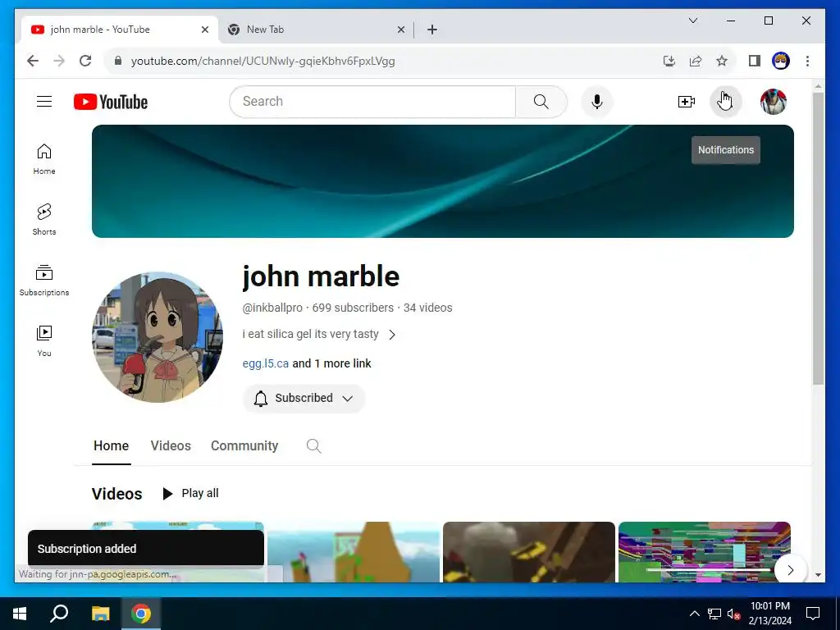Click the install app icon in address bar

[x=669, y=61]
